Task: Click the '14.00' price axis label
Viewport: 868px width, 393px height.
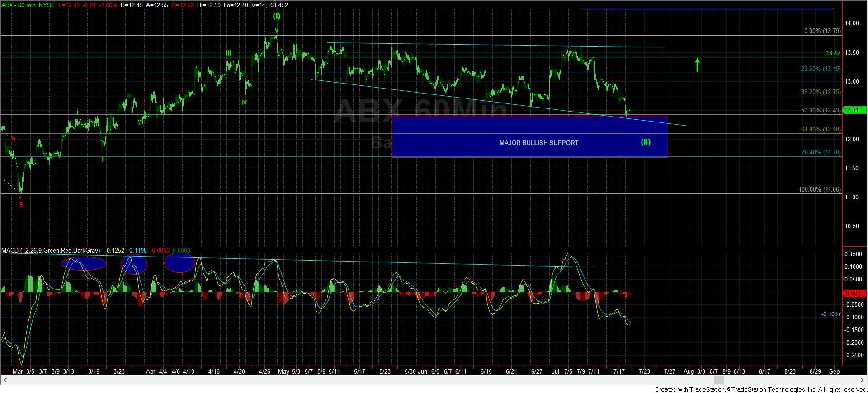Action: pyautogui.click(x=852, y=24)
